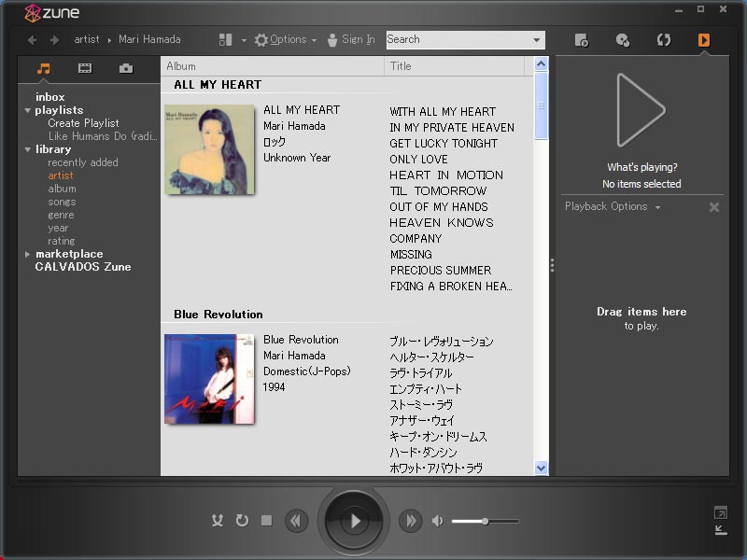
Task: Click the Title column header
Action: click(454, 66)
